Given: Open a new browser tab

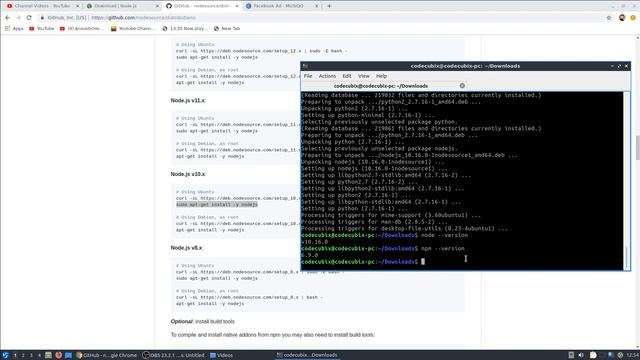Looking at the screenshot, I should (329, 6).
